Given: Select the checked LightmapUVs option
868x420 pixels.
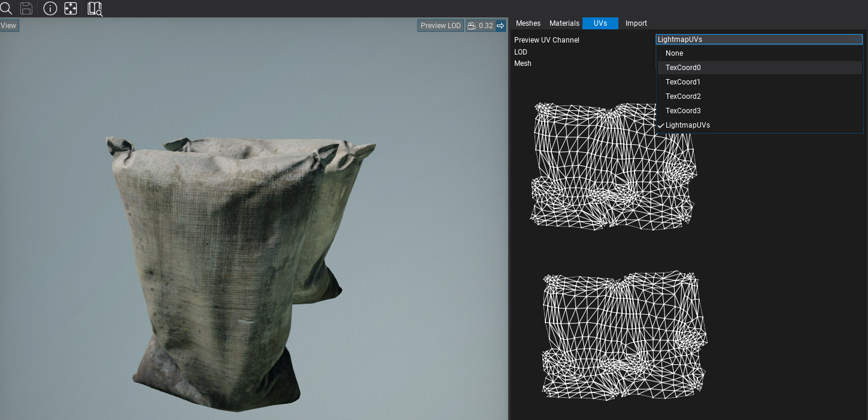Looking at the screenshot, I should click(x=687, y=125).
